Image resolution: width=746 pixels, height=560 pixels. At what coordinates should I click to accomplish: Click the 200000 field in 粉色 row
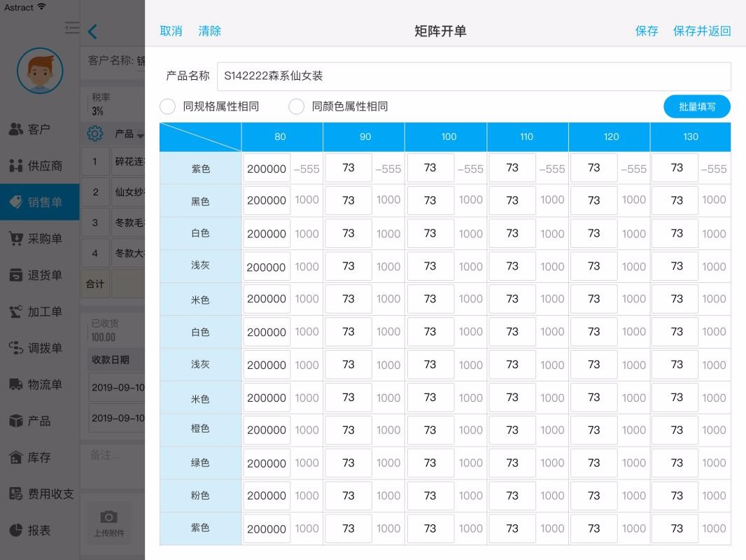[267, 496]
